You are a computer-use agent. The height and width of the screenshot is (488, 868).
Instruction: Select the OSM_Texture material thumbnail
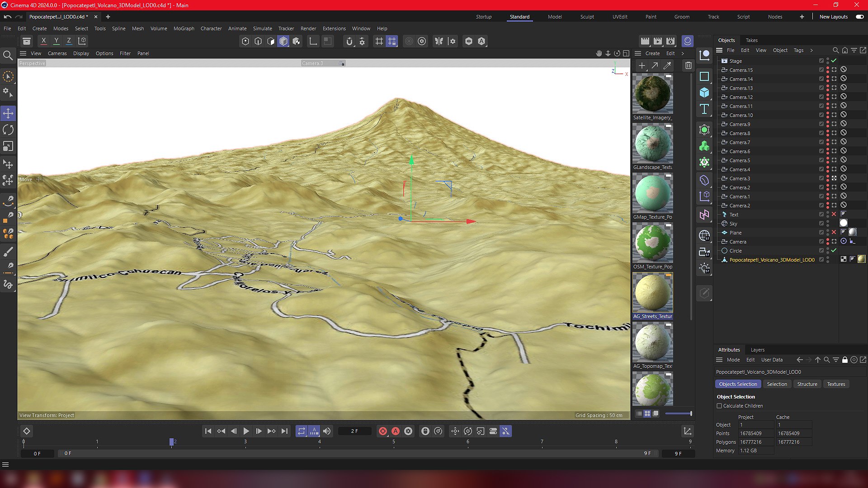point(653,243)
